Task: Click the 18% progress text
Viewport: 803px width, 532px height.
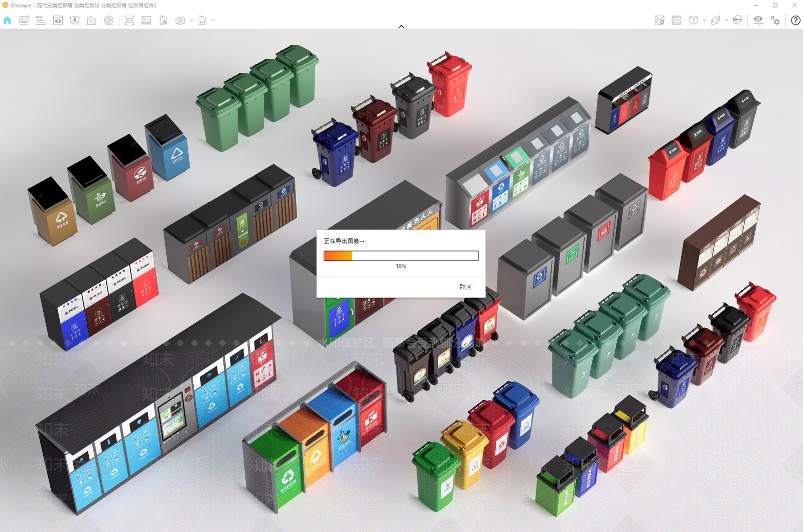Action: [x=401, y=267]
